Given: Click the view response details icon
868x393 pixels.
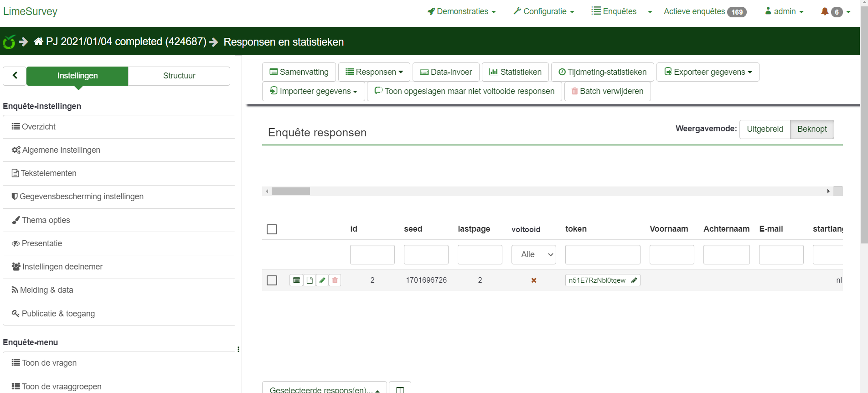Looking at the screenshot, I should click(x=296, y=280).
